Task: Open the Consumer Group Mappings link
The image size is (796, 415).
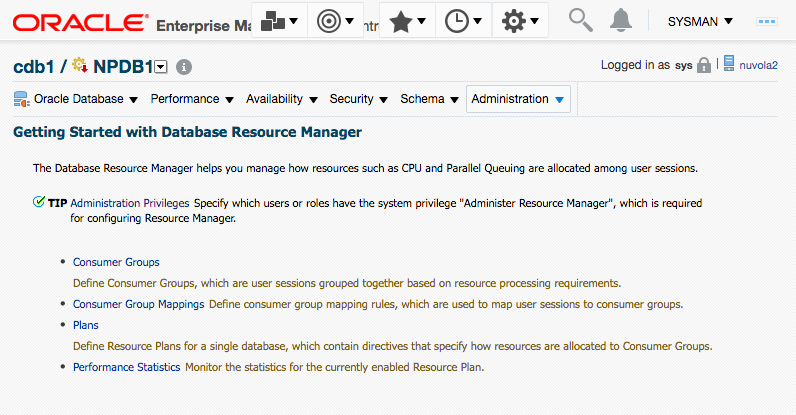Action: pyautogui.click(x=139, y=304)
